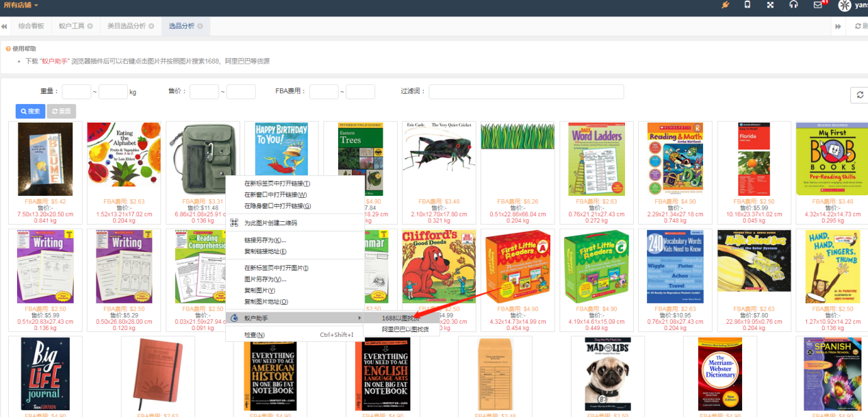Image resolution: width=868 pixels, height=417 pixels.
Task: Open the red First Little Readers box thumbnail
Action: coord(518,266)
